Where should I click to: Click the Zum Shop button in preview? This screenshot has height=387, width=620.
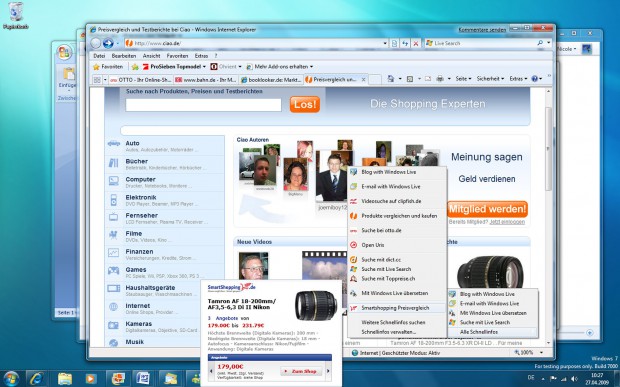tap(301, 372)
